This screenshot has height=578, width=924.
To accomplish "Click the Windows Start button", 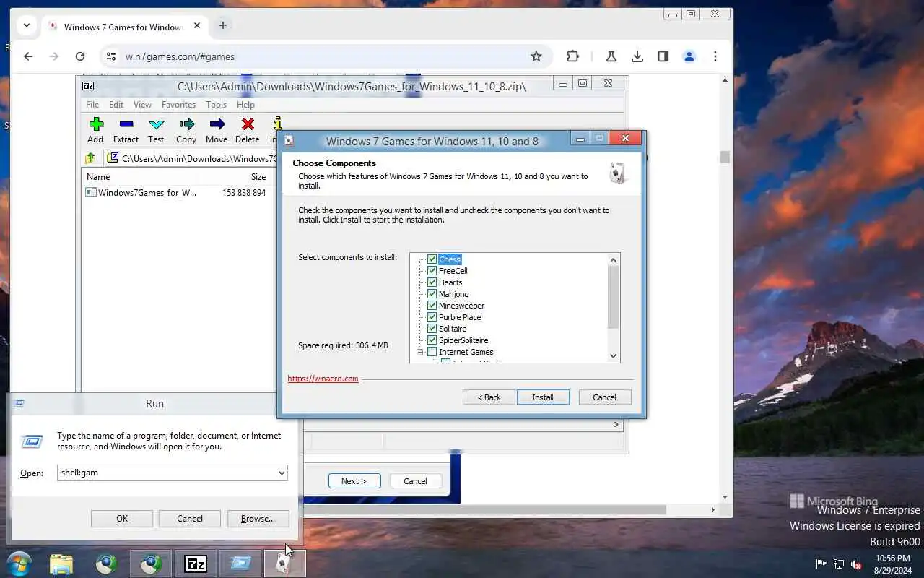I will tap(19, 564).
